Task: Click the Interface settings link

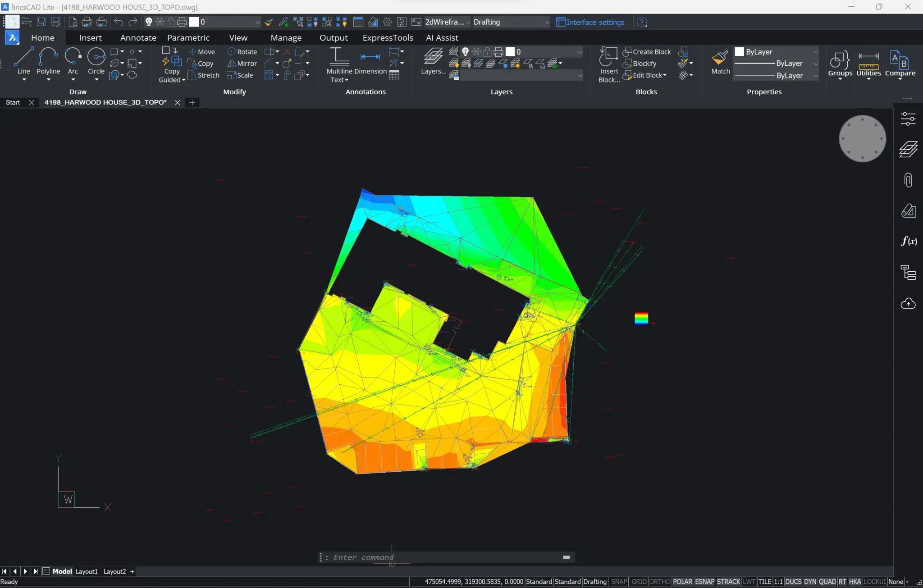Action: tap(595, 22)
